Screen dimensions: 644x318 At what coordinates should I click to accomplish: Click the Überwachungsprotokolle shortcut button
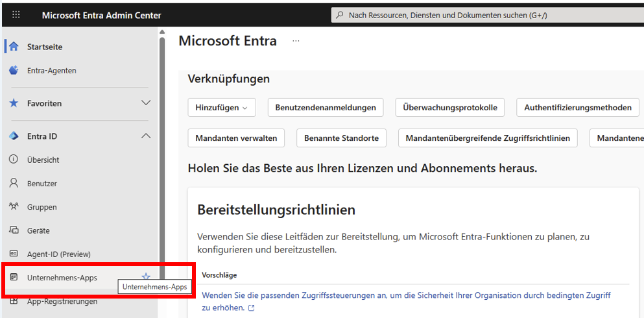(449, 108)
